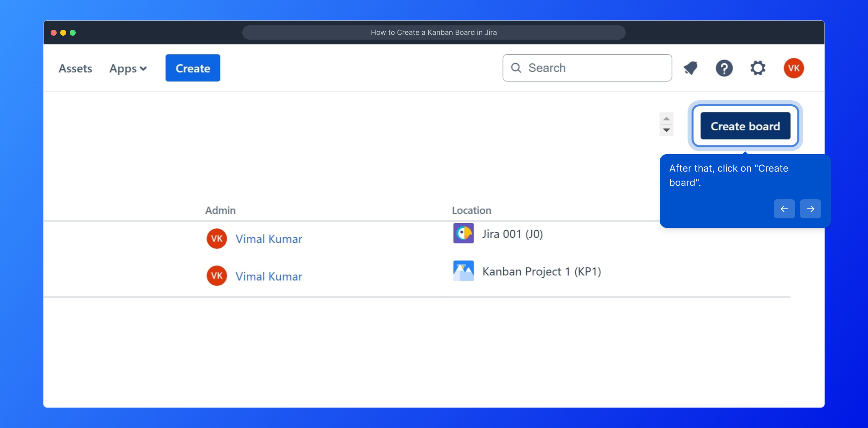Click the scroll up arrow

(666, 119)
